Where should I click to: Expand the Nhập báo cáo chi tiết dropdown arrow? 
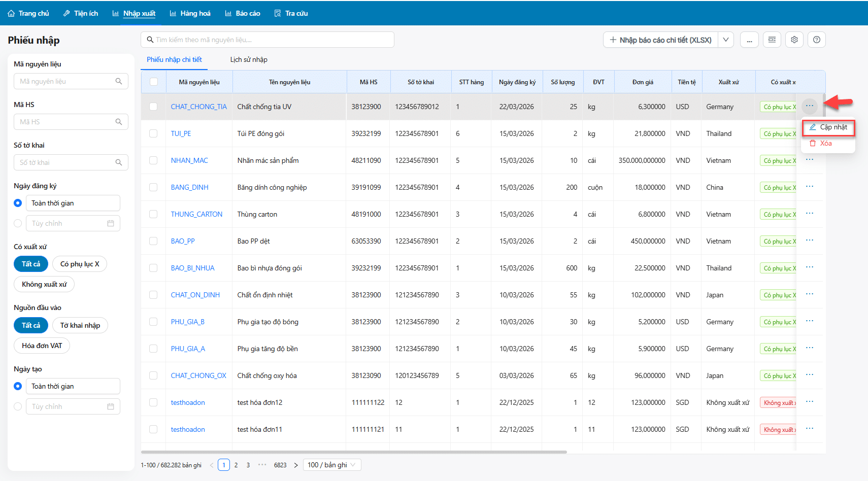point(726,40)
